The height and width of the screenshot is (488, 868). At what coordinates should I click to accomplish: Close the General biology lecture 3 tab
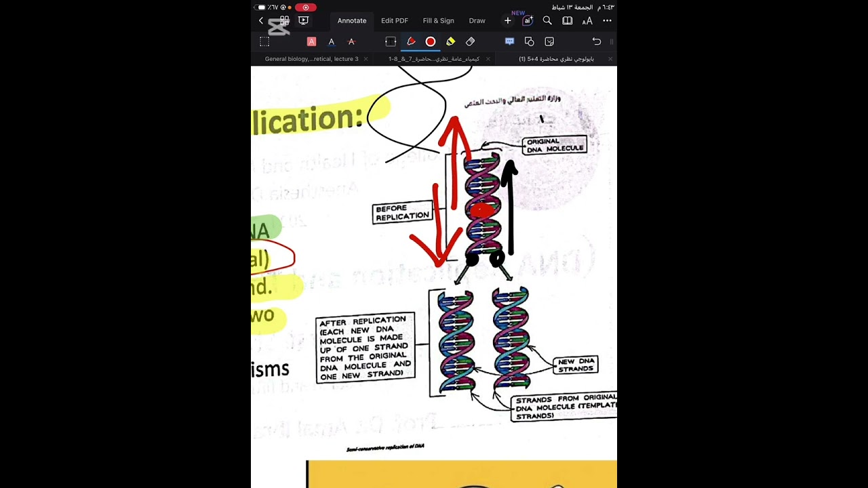coord(366,59)
